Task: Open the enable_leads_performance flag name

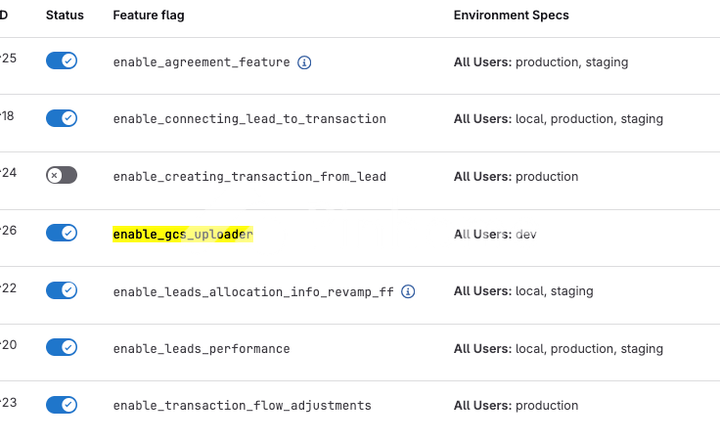Action: point(201,349)
